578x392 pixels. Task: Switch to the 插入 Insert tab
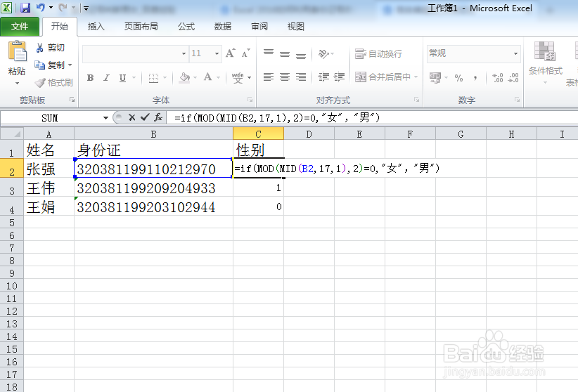[96, 27]
